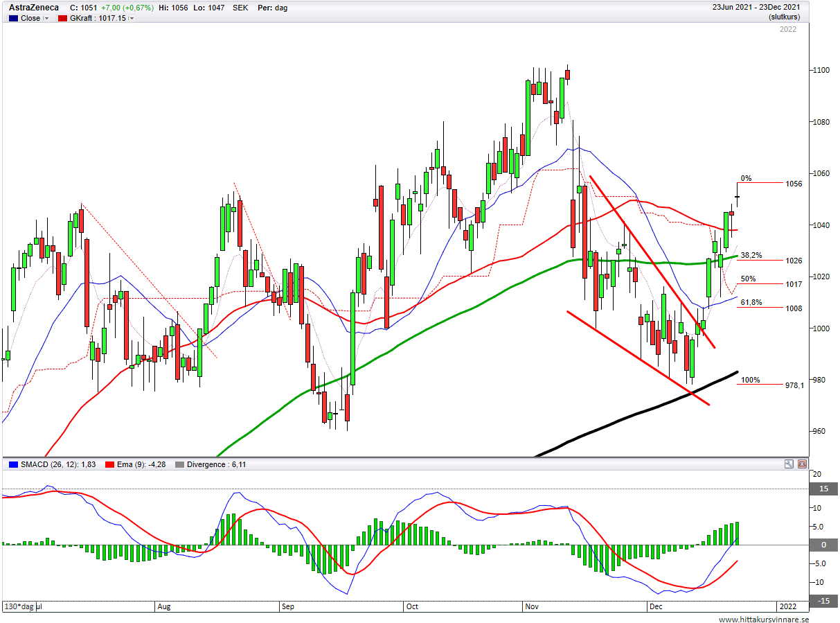Viewport: 840px width, 623px height.
Task: Click the 960 price axis label
Action: point(819,431)
